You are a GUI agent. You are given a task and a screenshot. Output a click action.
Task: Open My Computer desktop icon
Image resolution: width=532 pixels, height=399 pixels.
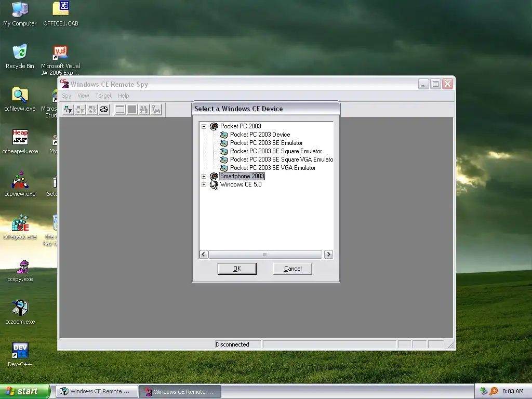(x=20, y=14)
